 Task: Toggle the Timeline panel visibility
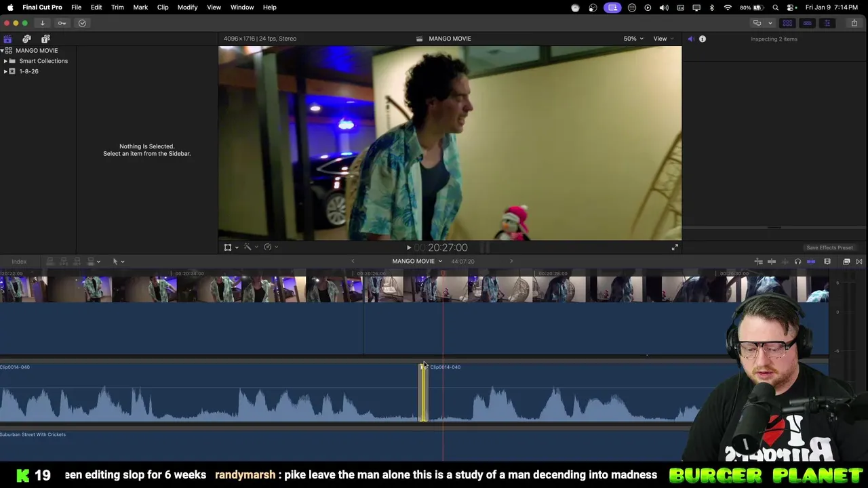point(807,23)
